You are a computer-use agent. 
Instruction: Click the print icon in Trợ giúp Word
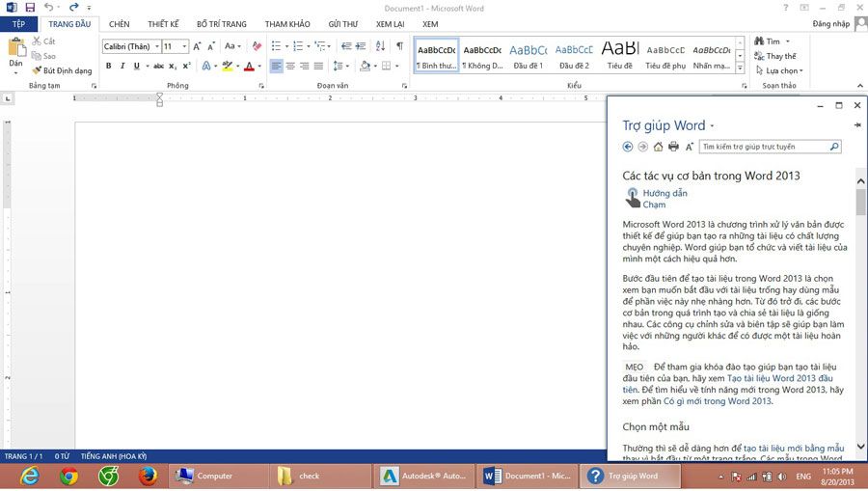[673, 147]
